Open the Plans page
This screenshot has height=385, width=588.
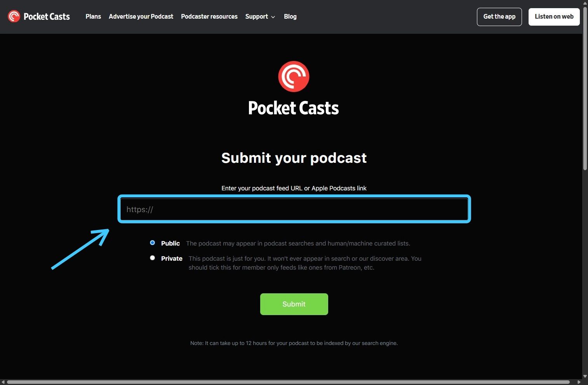tap(93, 16)
